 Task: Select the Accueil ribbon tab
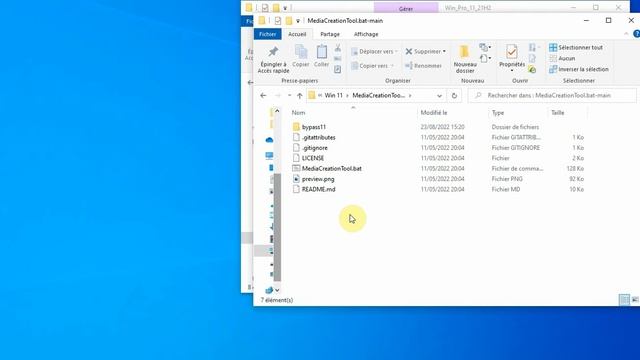(297, 34)
